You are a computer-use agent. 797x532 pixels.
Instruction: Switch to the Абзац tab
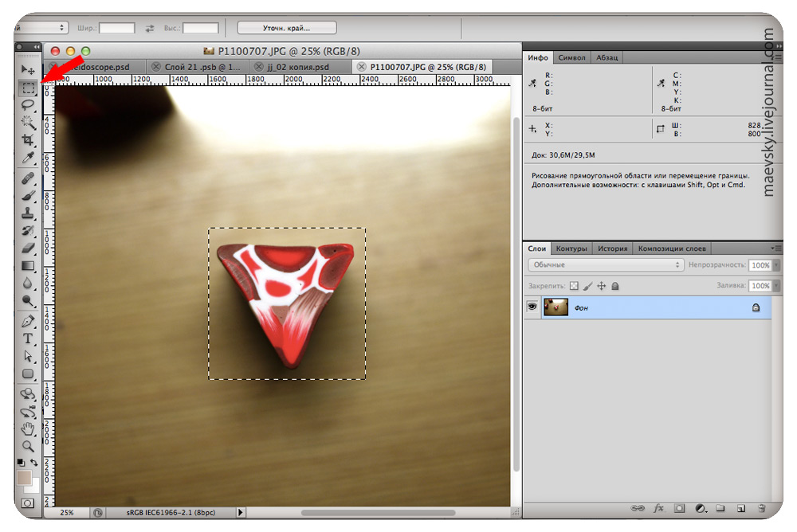pyautogui.click(x=607, y=57)
